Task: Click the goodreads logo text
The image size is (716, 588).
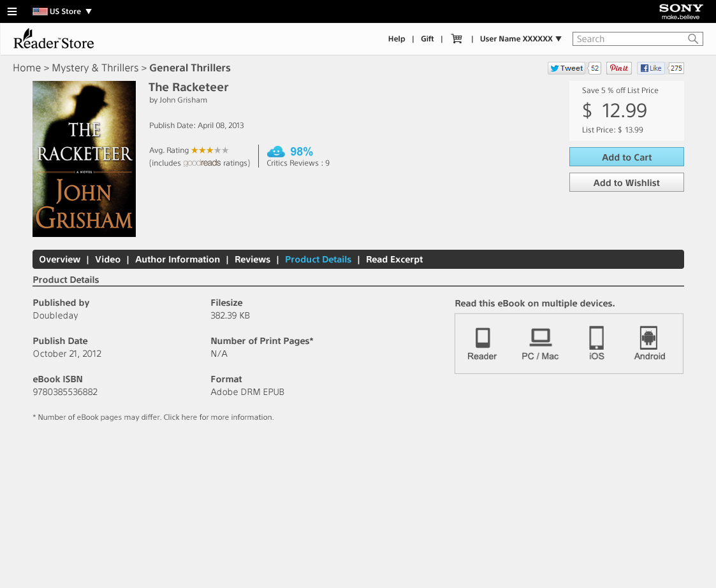Action: pyautogui.click(x=202, y=163)
